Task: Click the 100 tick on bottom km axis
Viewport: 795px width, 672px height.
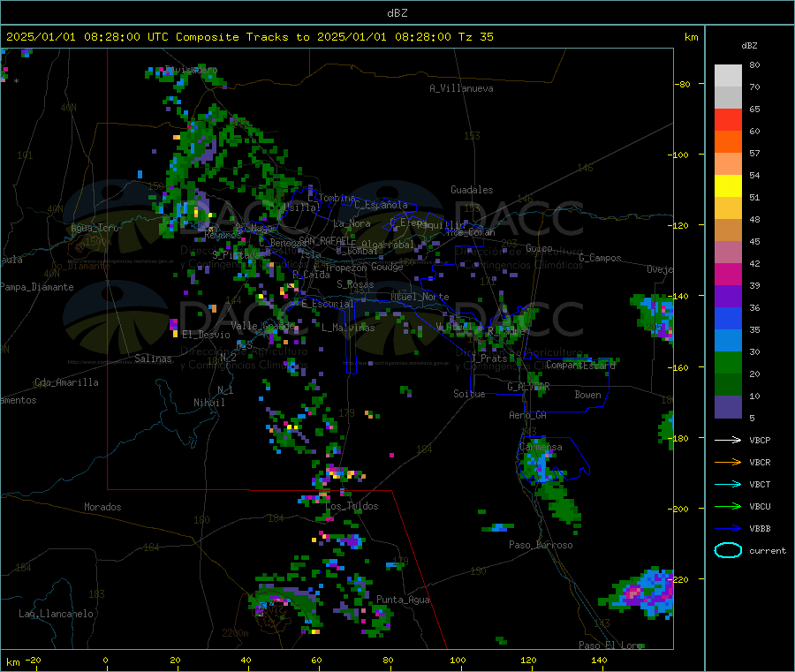Action: coord(458,660)
